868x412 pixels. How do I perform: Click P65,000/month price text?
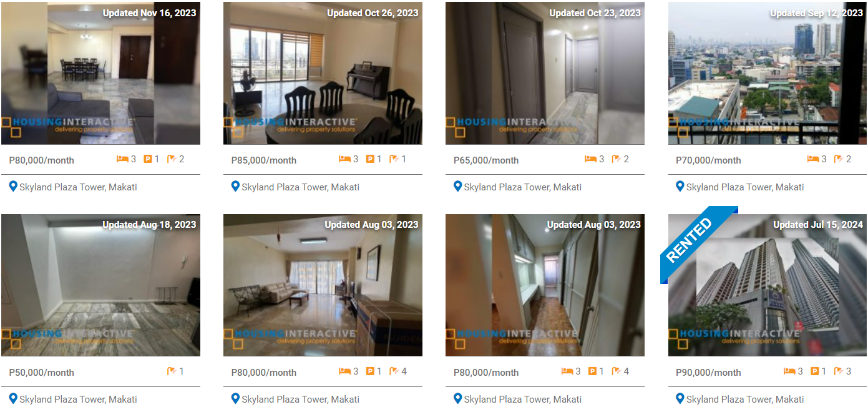[x=486, y=160]
